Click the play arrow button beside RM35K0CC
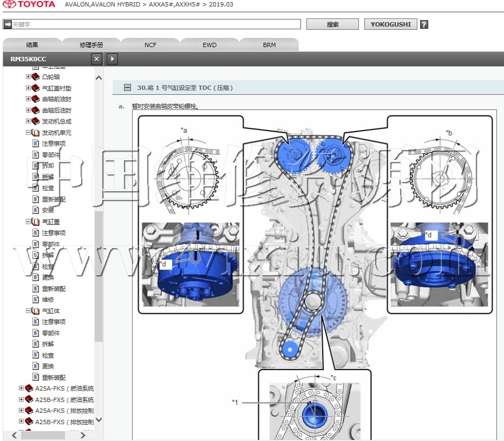This screenshot has width=504, height=441. [112, 59]
